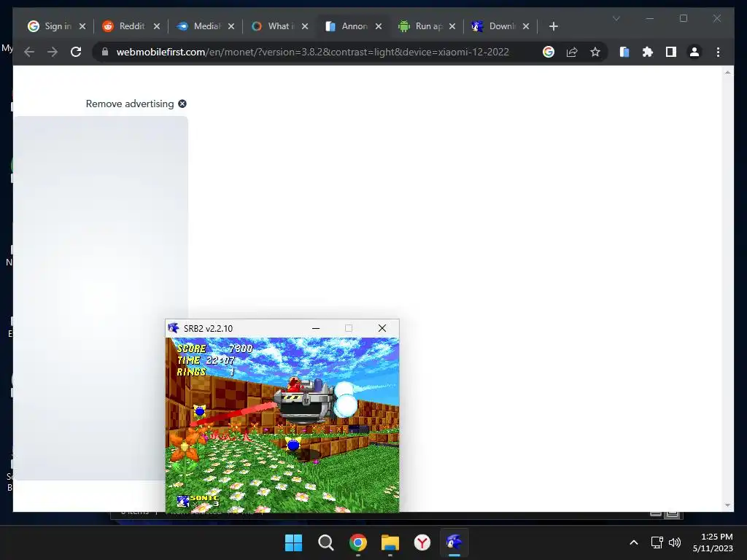Click the Google icon in address bar
The height and width of the screenshot is (560, 747).
point(549,52)
